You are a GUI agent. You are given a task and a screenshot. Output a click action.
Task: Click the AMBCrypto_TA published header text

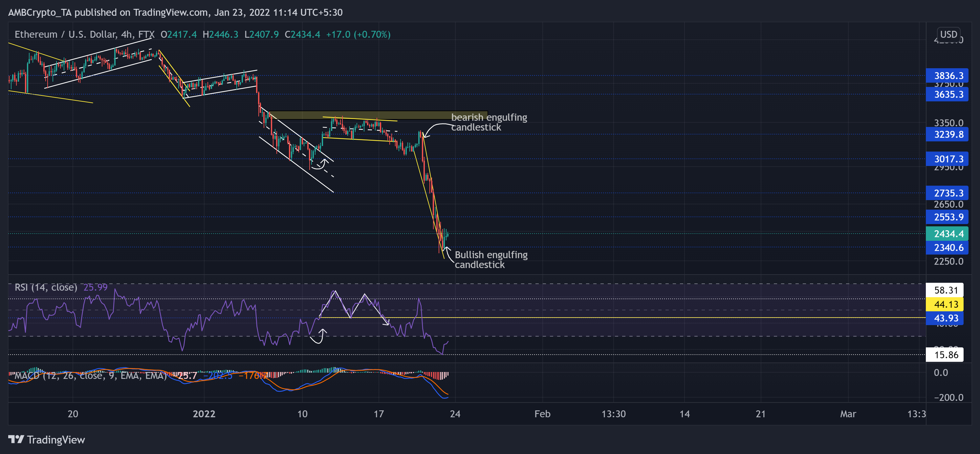tap(175, 12)
